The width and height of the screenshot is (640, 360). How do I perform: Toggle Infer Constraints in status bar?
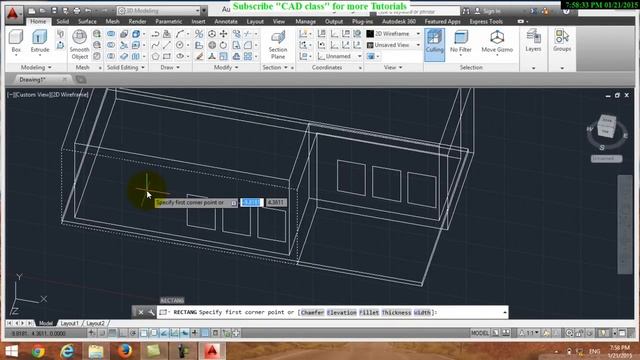92,333
